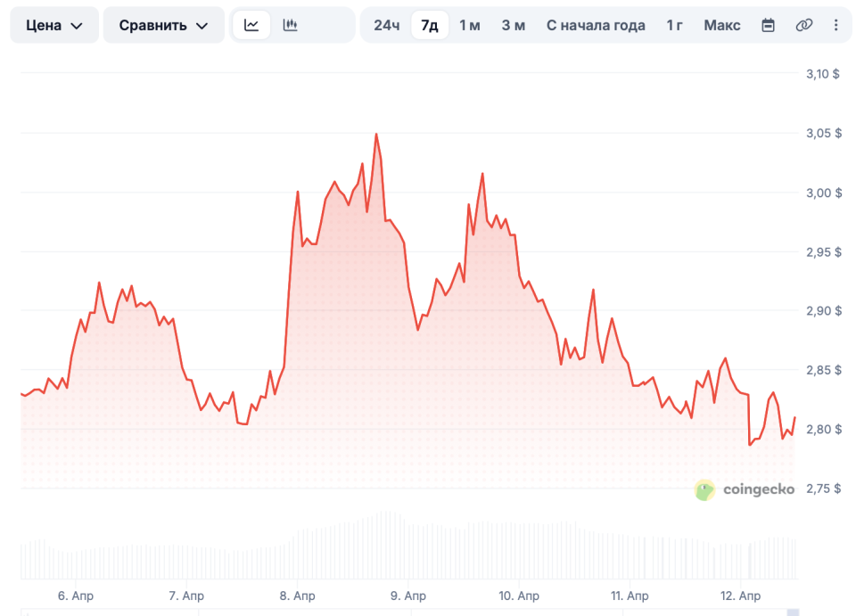Select the С начала года range
Viewport: 856px width, 616px height.
tap(596, 25)
